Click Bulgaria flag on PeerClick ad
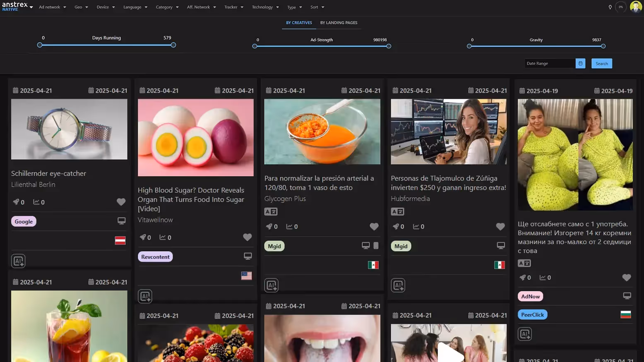The height and width of the screenshot is (362, 644). pos(626,314)
